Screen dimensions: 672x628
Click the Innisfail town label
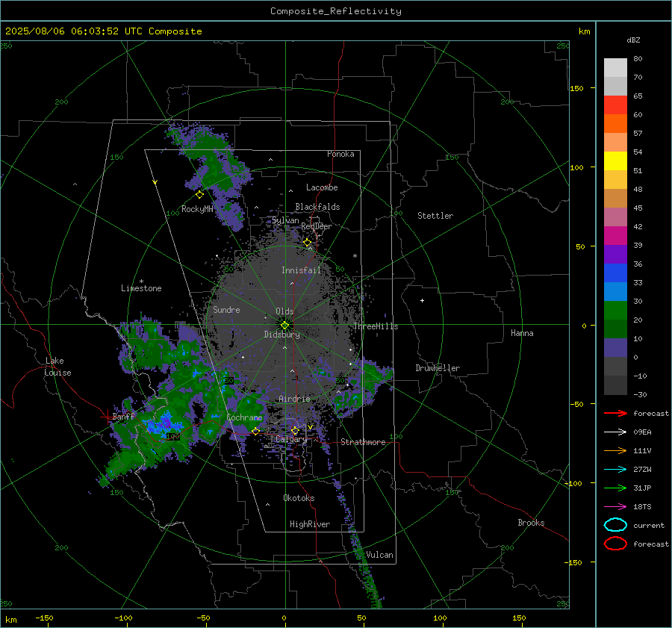pos(302,270)
